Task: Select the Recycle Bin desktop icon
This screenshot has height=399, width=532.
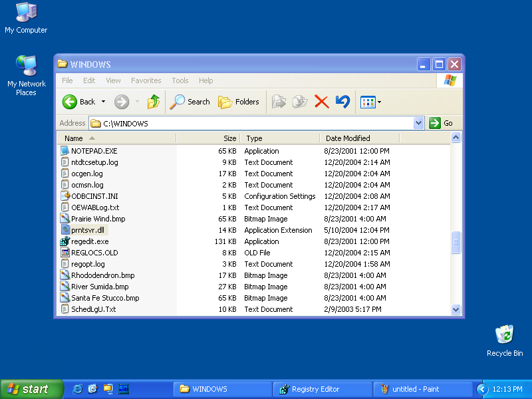Action: pyautogui.click(x=505, y=334)
